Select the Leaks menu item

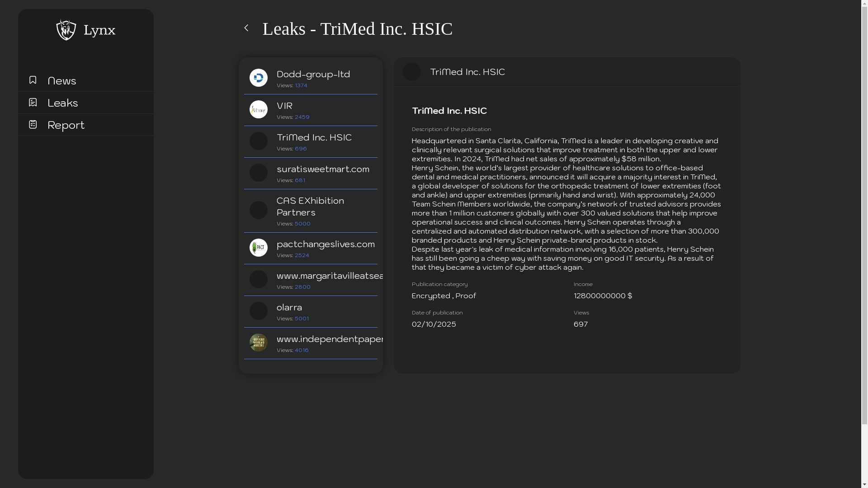(x=63, y=103)
